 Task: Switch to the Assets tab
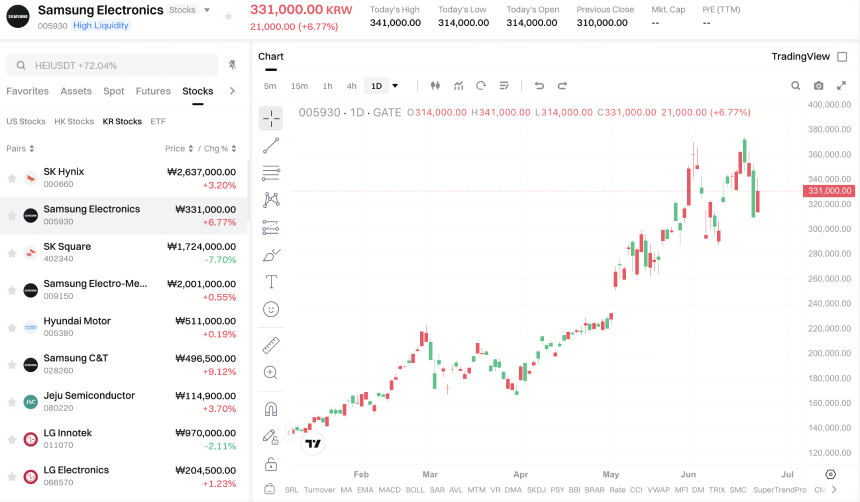[x=76, y=91]
